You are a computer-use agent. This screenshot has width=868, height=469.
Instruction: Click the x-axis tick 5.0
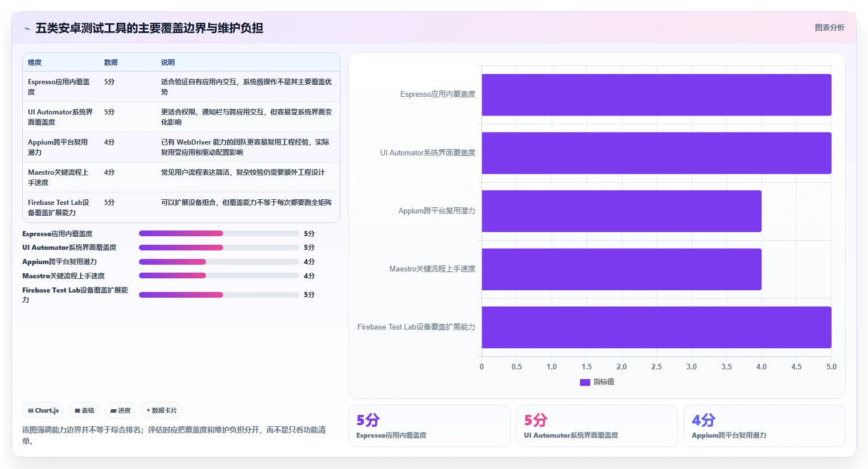pos(832,367)
